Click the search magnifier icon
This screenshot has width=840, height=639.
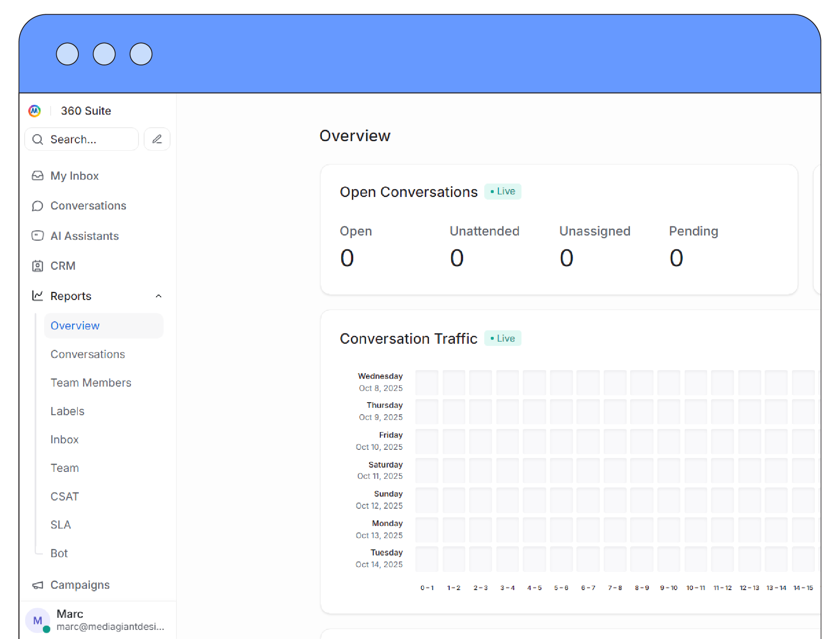point(38,139)
